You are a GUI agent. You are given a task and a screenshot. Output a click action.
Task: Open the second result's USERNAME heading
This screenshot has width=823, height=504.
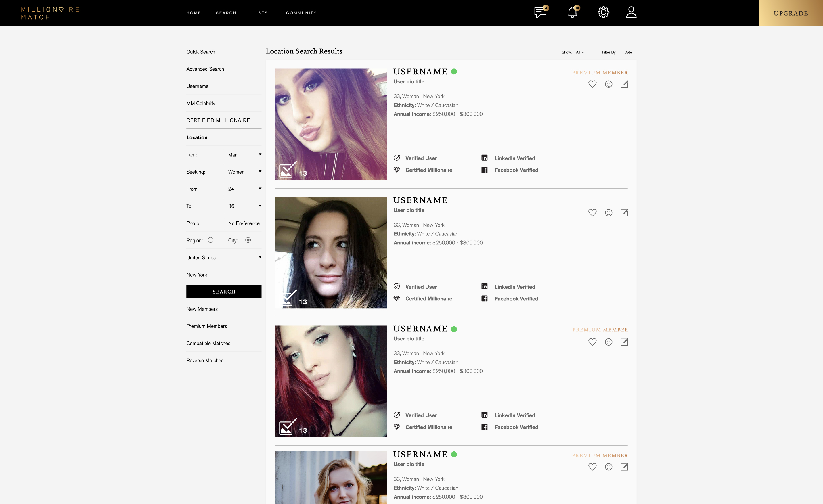(420, 200)
